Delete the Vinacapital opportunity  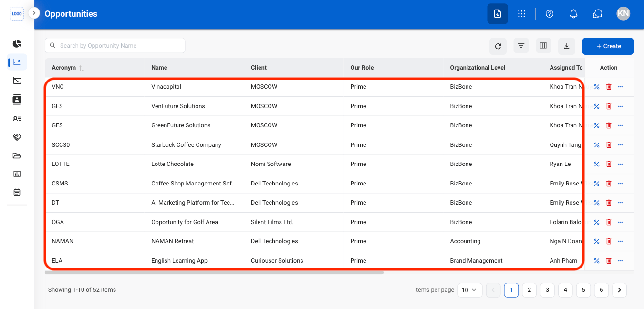pyautogui.click(x=609, y=87)
